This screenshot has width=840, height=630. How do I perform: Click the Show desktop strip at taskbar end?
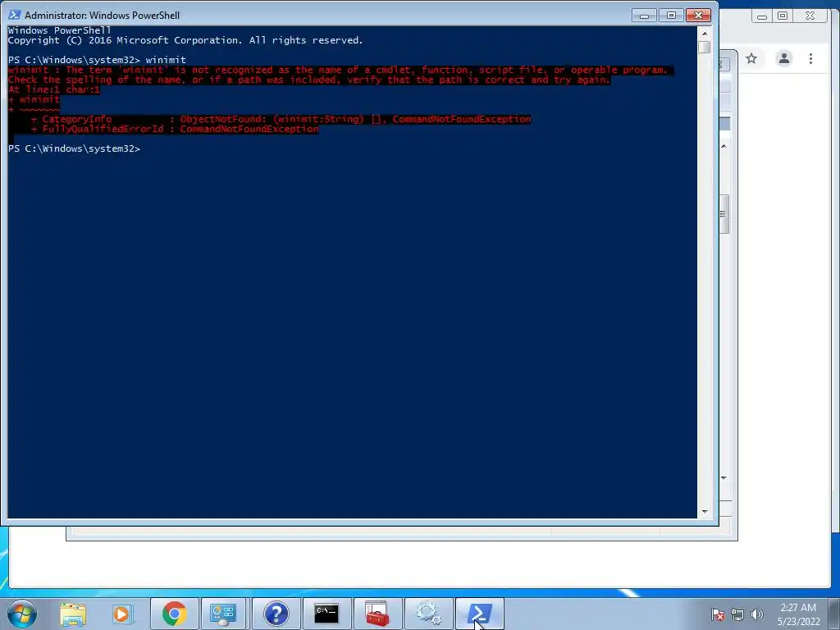(x=834, y=614)
